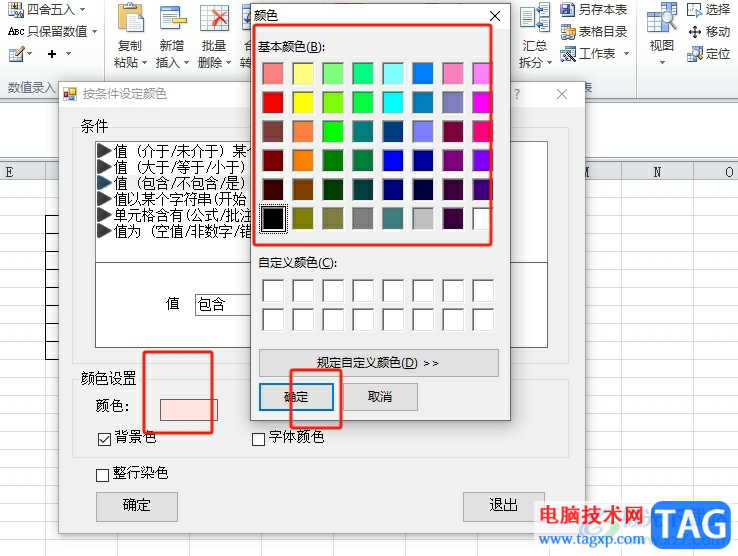Viewport: 738px width, 556px height.
Task: Click the 汇总拆分 icon
Action: coord(535,18)
